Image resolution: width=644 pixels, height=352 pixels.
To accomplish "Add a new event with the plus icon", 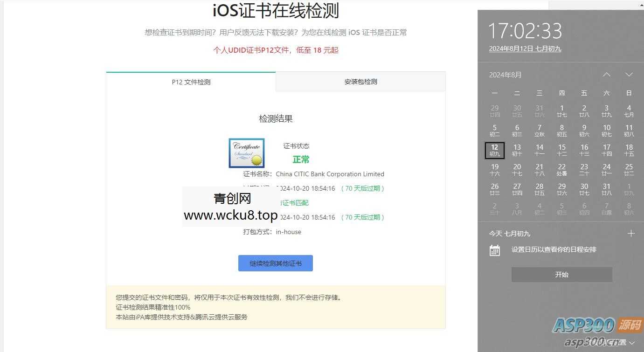I will tap(631, 233).
